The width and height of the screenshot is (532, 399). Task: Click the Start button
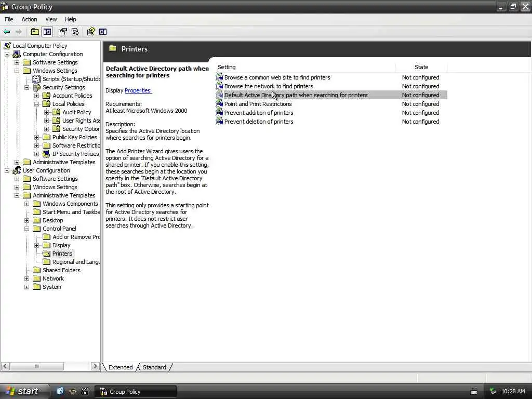[x=24, y=391]
